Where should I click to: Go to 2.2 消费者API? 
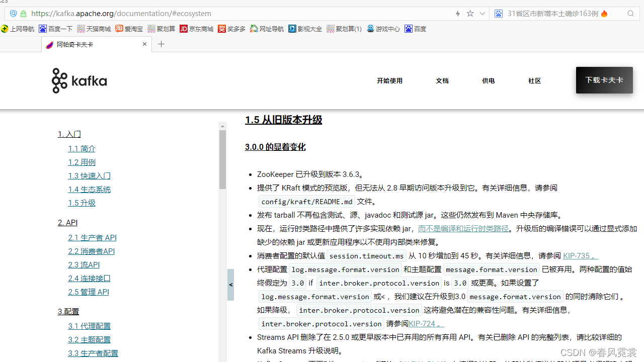tap(92, 251)
